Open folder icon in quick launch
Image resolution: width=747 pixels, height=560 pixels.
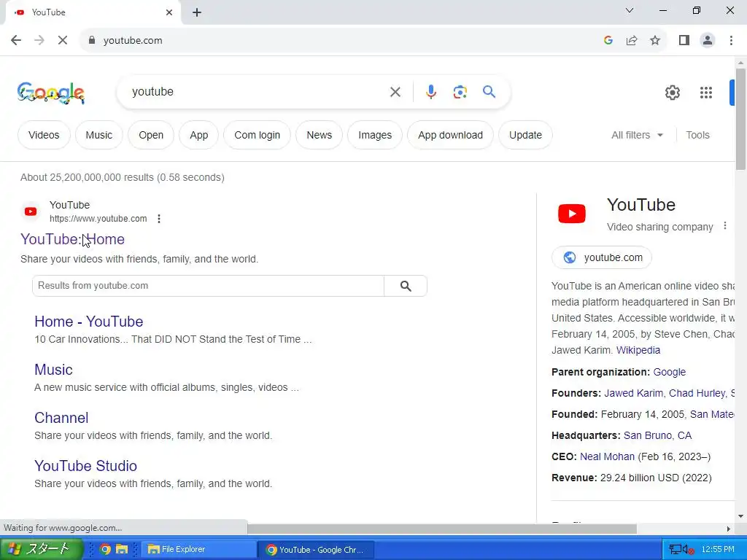pyautogui.click(x=122, y=550)
